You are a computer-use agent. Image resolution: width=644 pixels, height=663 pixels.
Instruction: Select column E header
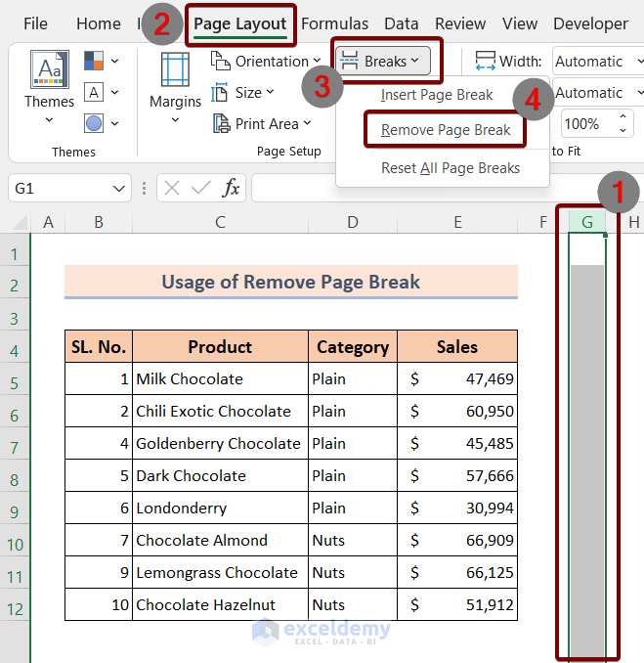(x=457, y=222)
